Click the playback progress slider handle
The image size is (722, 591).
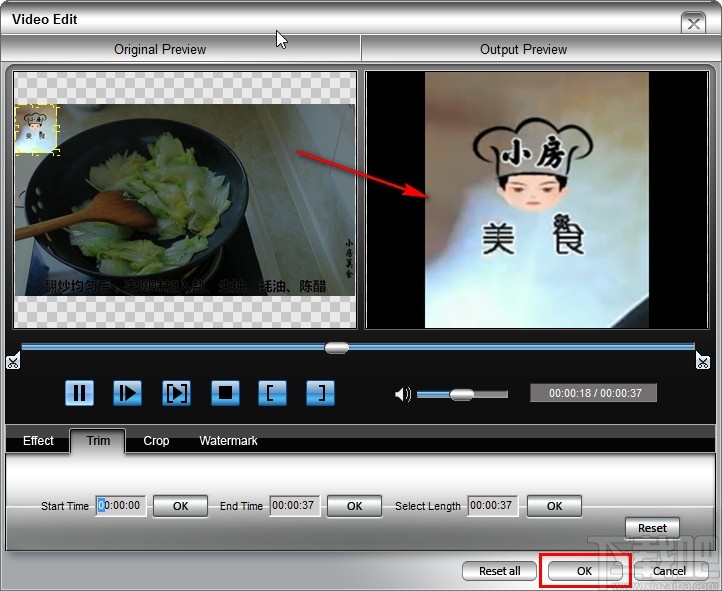(337, 348)
